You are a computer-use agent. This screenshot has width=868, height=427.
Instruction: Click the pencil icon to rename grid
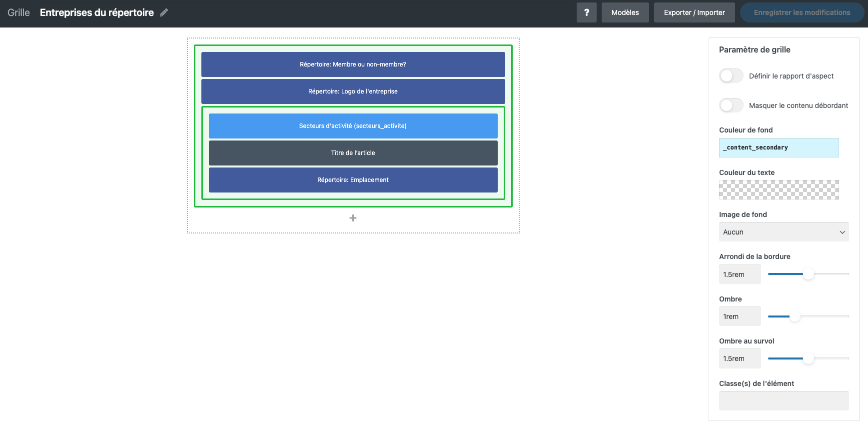pos(164,13)
